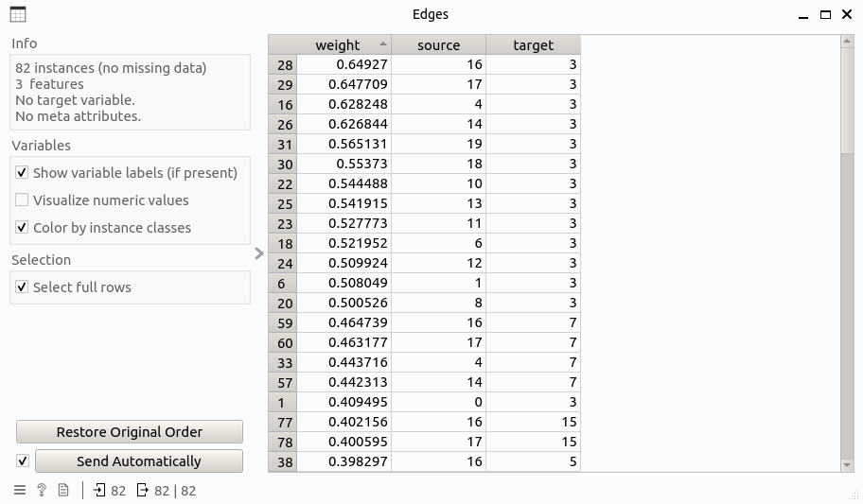The width and height of the screenshot is (863, 504).
Task: Click weight cell 0.402156
Action: pos(344,422)
